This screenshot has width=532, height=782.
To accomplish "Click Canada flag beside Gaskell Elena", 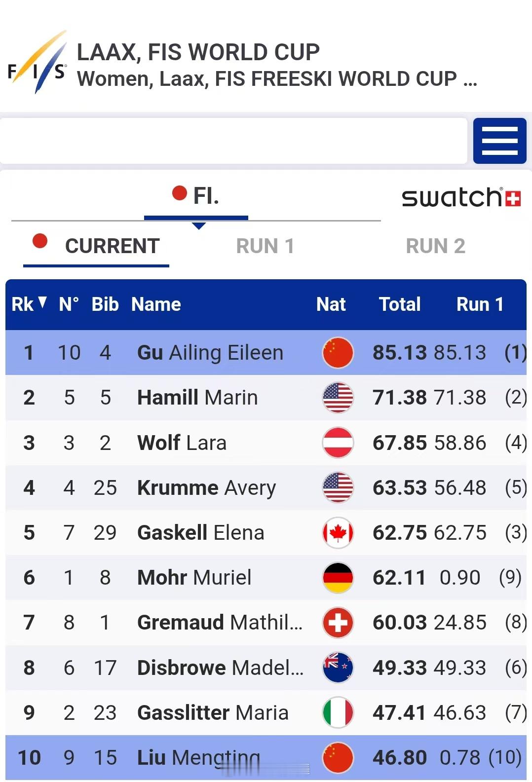I will (x=338, y=533).
